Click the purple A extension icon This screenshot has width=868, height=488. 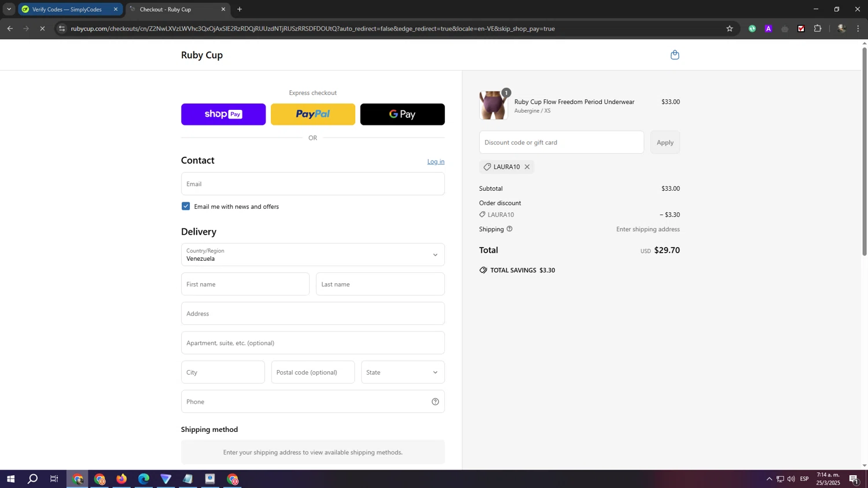pos(768,28)
